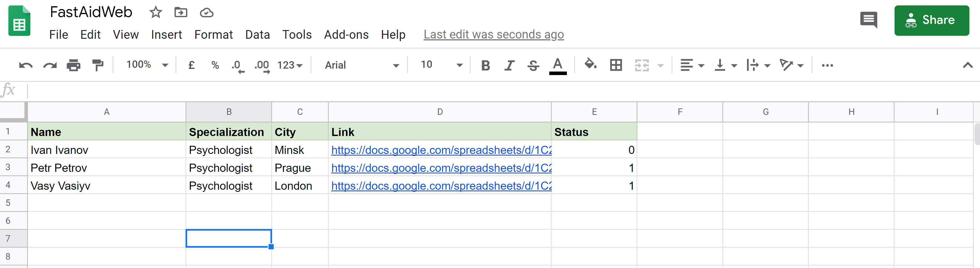Toggle strikethrough formatting
The image size is (980, 268).
[533, 65]
